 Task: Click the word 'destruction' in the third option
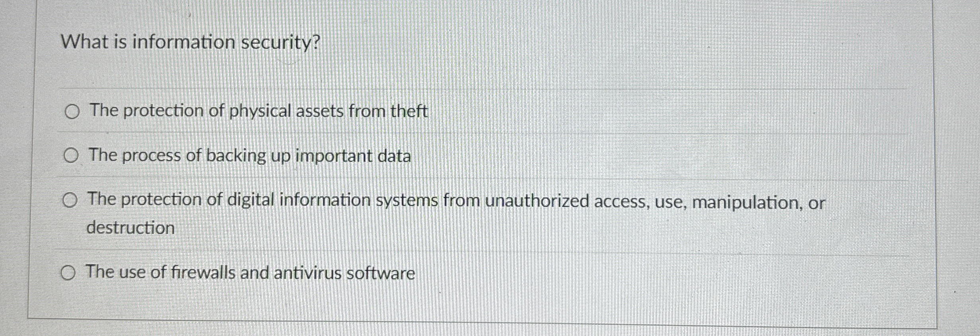[x=131, y=228]
